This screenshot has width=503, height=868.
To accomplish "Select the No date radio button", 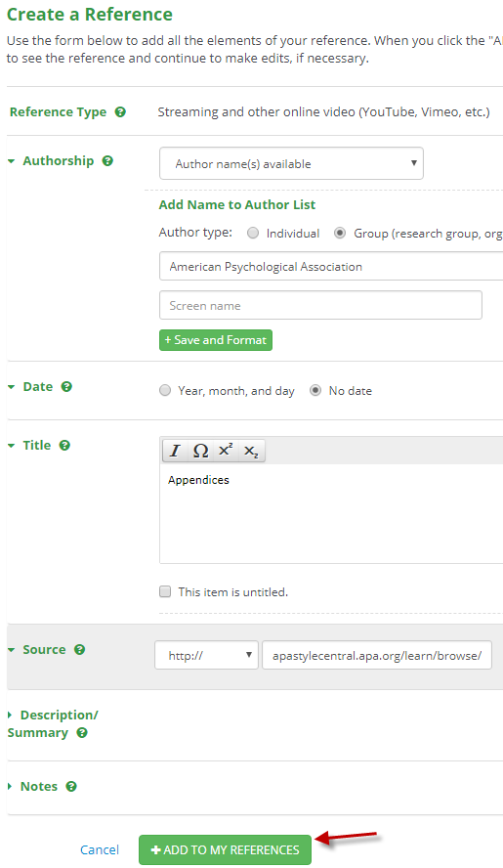I will point(315,390).
